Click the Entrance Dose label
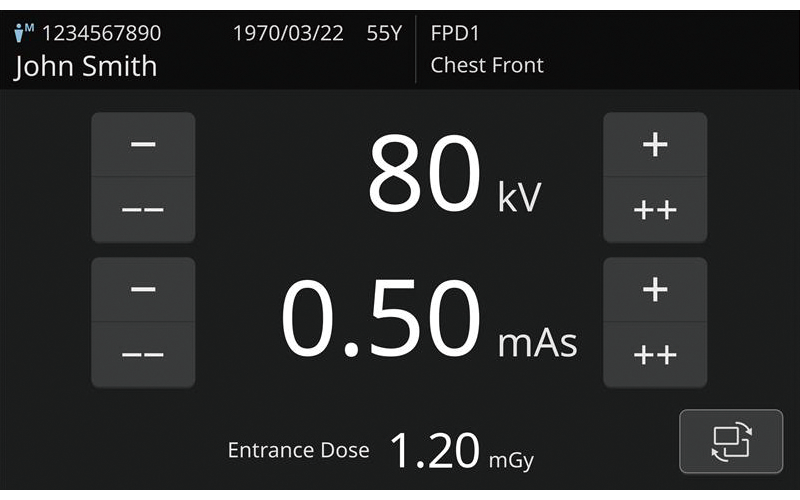Viewport: 800px width, 500px height. tap(298, 451)
